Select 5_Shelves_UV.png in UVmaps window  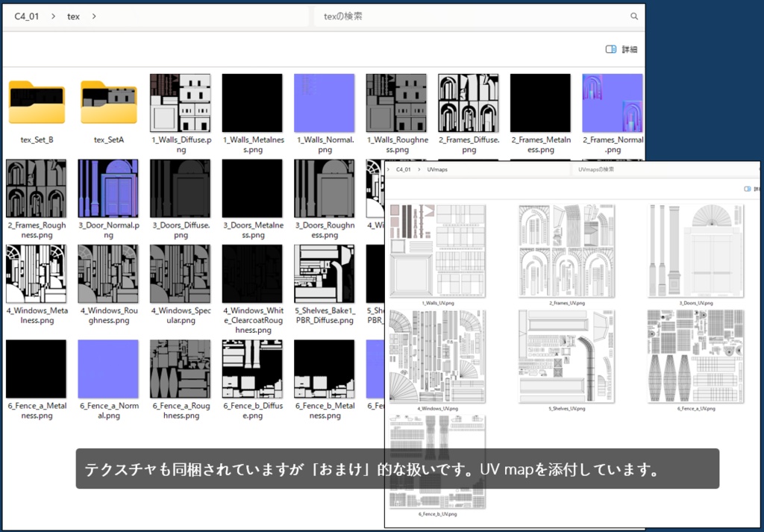coord(567,356)
